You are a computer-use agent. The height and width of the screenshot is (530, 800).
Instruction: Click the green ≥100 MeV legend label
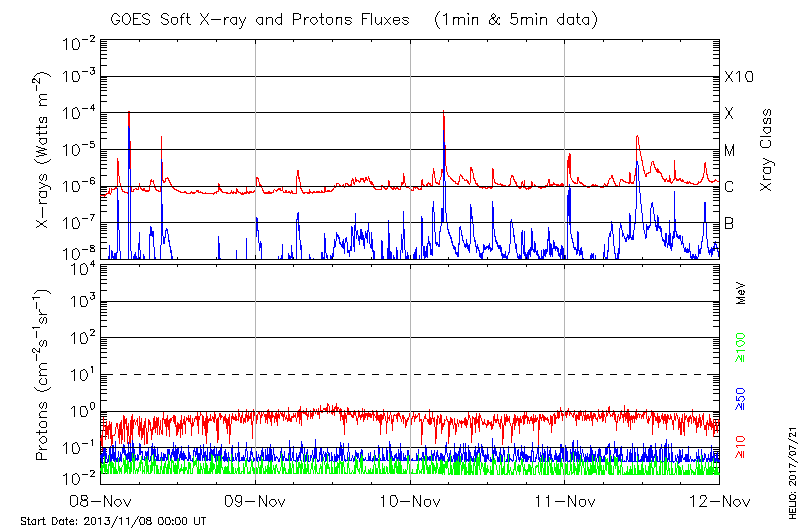click(x=741, y=346)
